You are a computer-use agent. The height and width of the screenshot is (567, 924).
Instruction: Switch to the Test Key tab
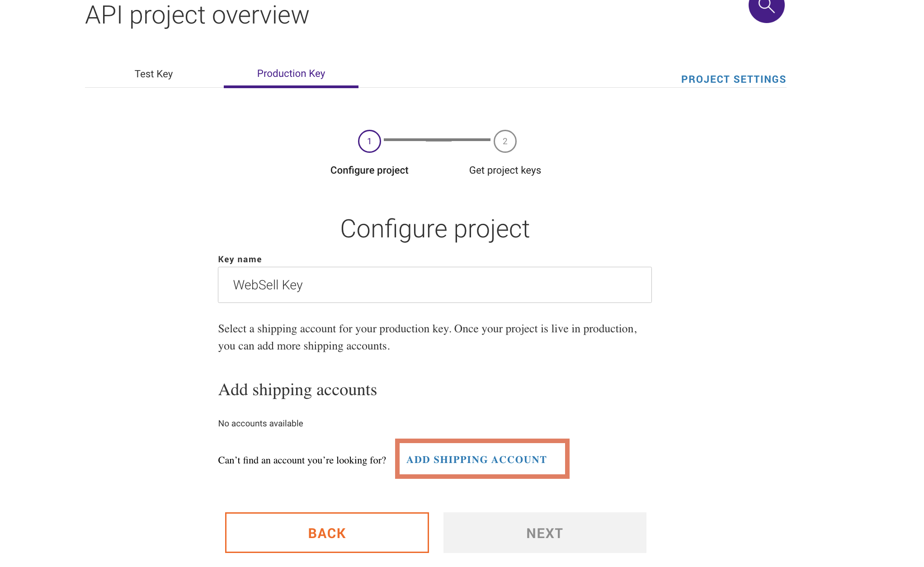[x=154, y=74]
